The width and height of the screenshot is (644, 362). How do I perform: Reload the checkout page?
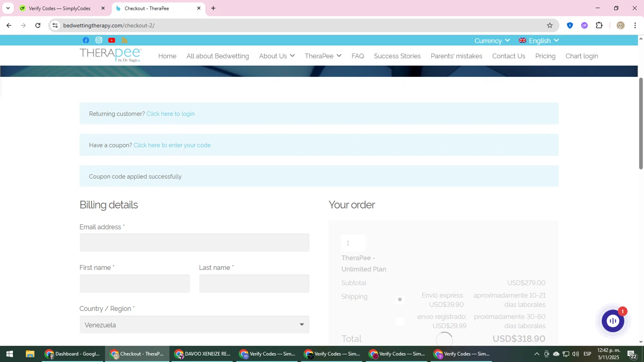(x=38, y=25)
